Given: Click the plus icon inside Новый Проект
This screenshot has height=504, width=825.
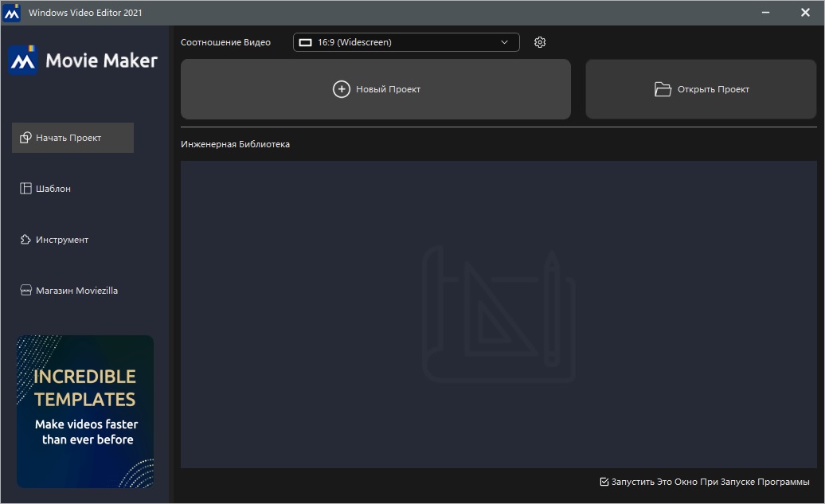Looking at the screenshot, I should [342, 89].
